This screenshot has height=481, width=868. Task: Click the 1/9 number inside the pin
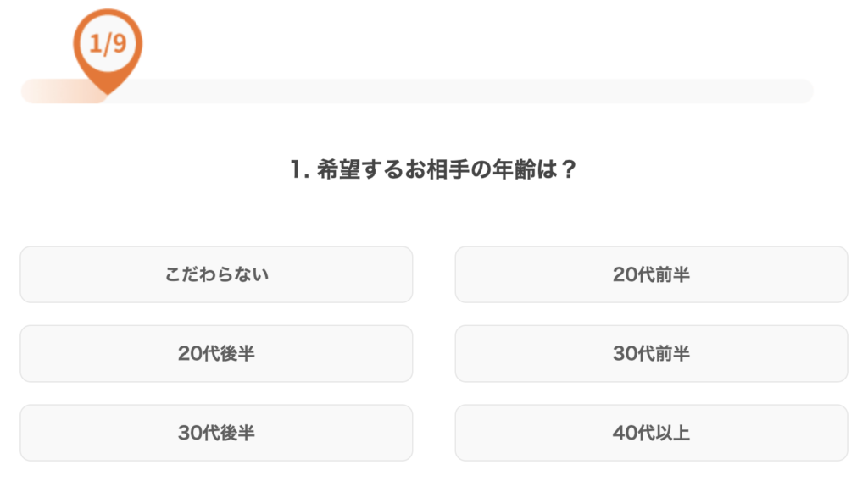coord(108,44)
